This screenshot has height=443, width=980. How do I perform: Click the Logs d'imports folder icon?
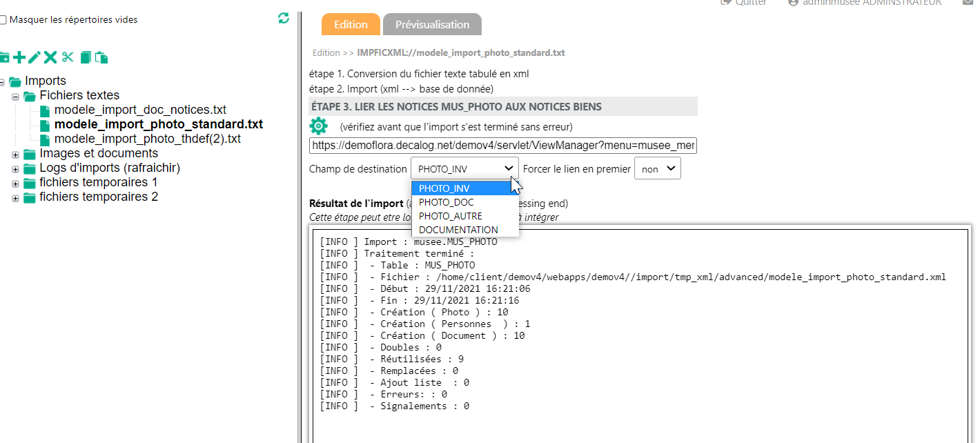point(30,168)
